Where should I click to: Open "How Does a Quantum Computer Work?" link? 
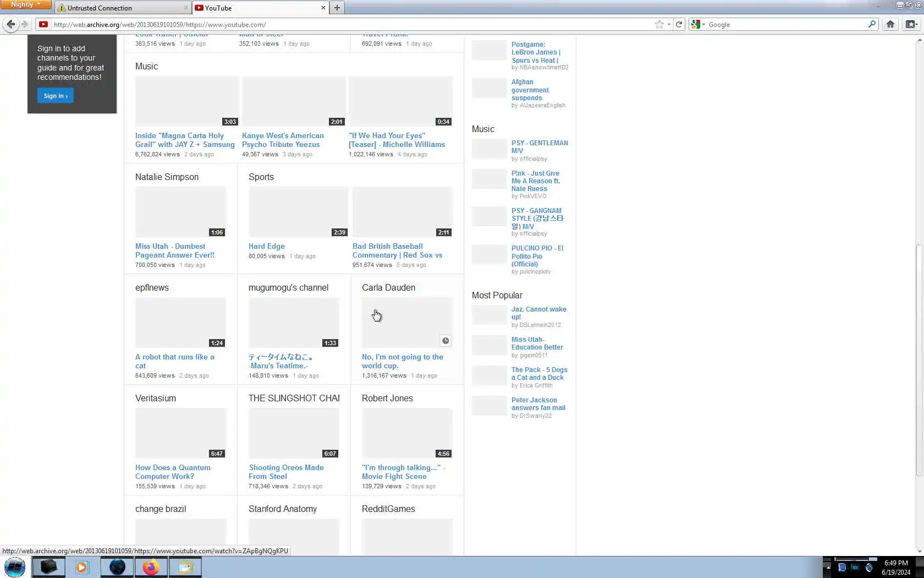(x=173, y=472)
